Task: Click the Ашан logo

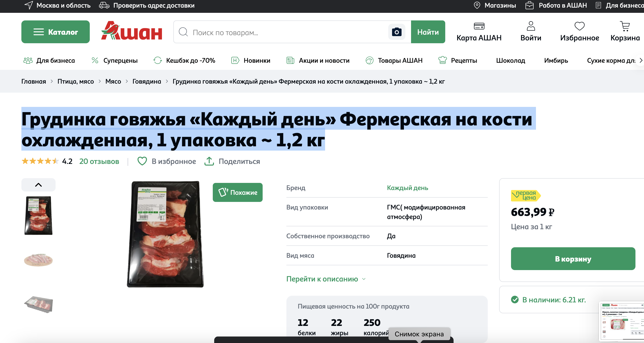Action: click(132, 31)
